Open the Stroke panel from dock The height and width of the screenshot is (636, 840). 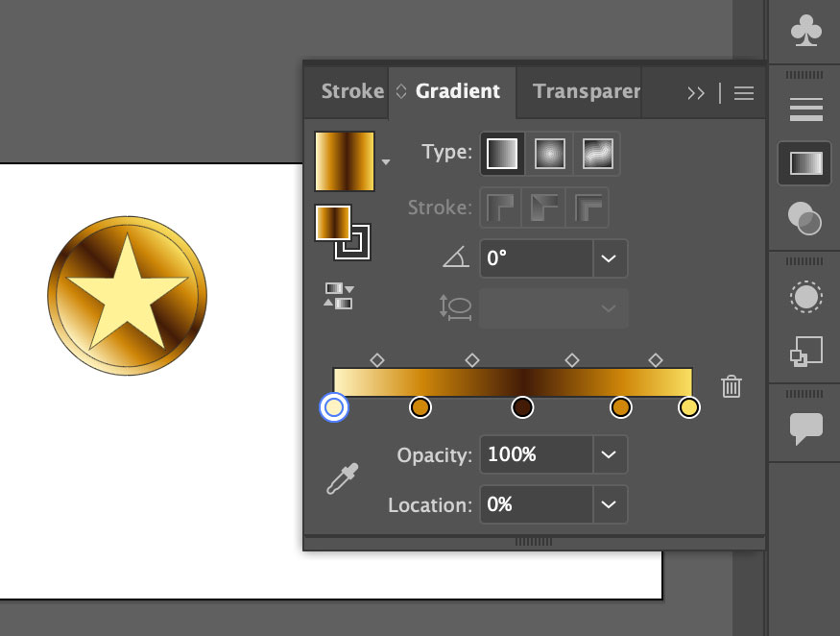click(x=804, y=110)
